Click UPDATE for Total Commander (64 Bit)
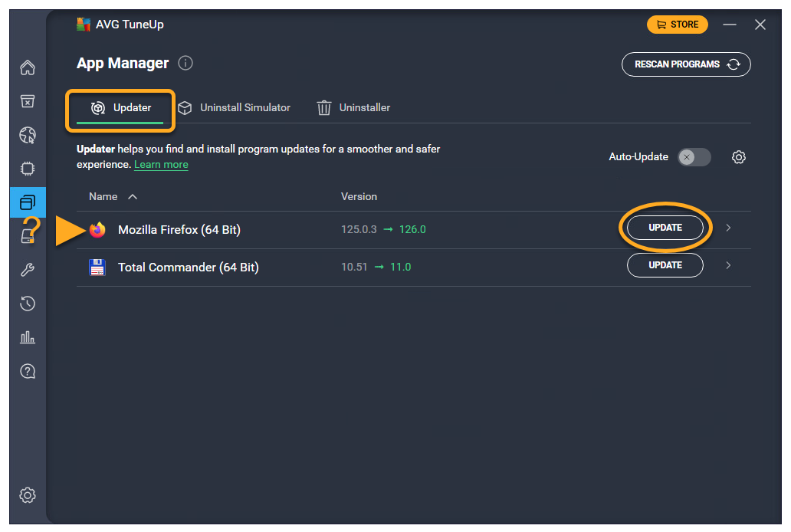 pos(665,265)
